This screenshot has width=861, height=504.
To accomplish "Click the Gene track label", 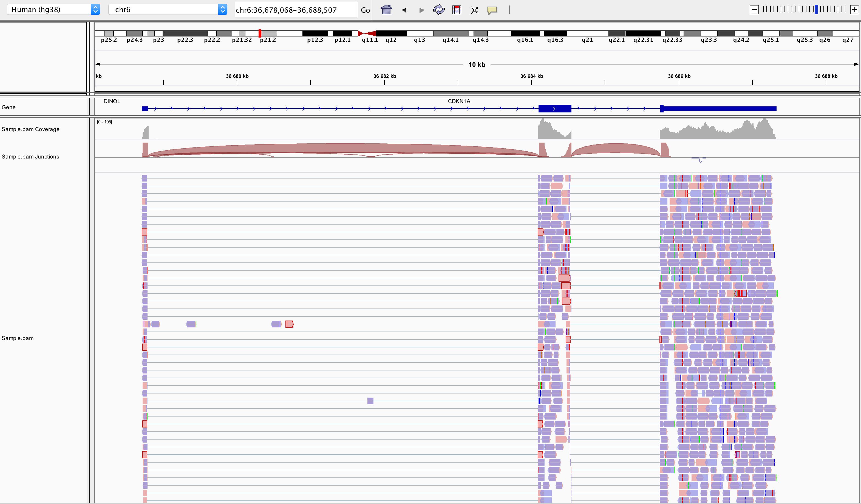I will point(9,107).
